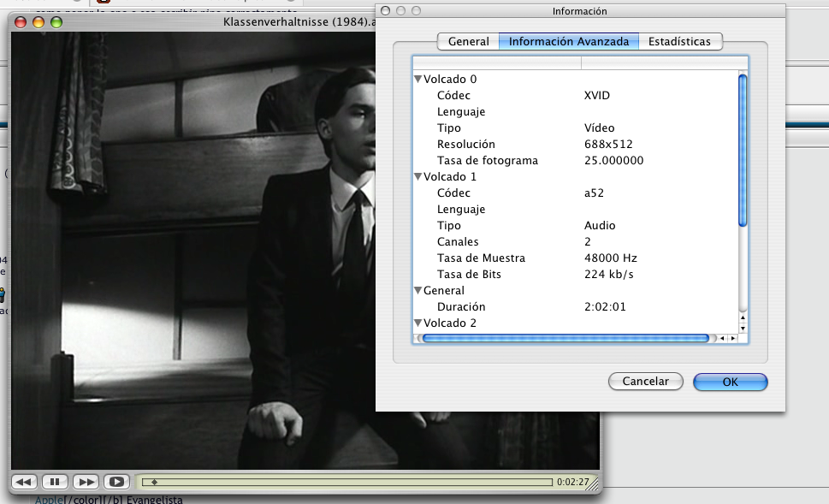Viewport: 829px width, 504px height.
Task: Click the 224 kb/s bitrate value
Action: tap(608, 274)
